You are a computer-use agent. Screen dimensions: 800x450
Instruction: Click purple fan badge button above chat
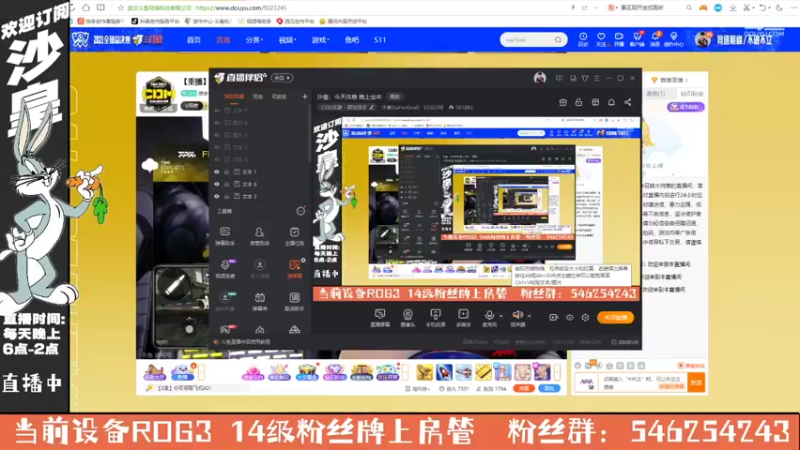(x=686, y=107)
